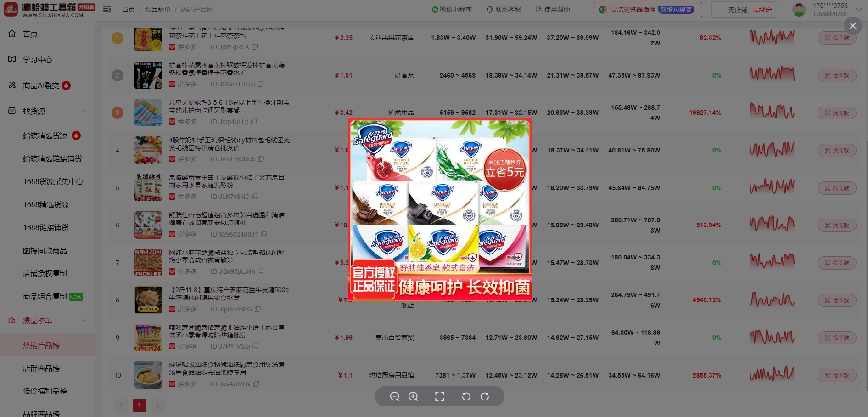Screen dimensions: 868x417
Task: Open 1688货源采集中心 menu item
Action: coord(53,181)
